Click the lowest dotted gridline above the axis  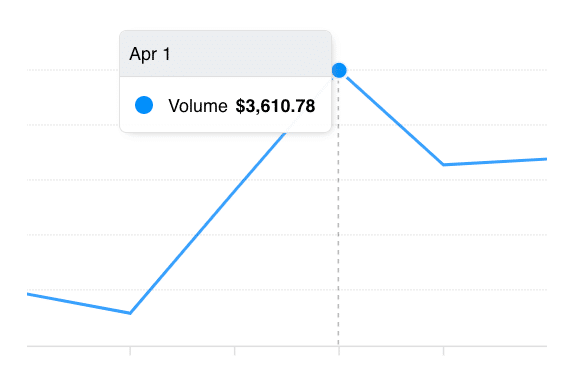(x=287, y=289)
